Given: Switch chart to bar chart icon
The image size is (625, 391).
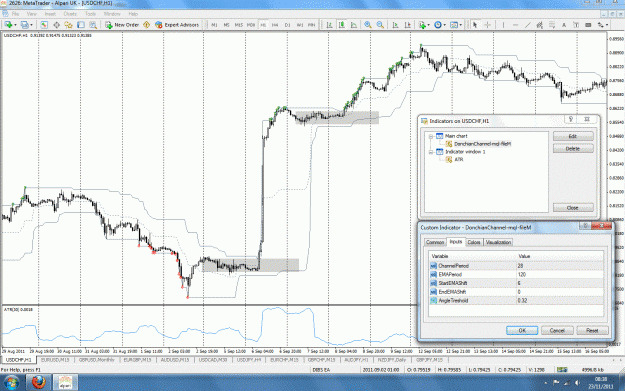Looking at the screenshot, I should 330,25.
